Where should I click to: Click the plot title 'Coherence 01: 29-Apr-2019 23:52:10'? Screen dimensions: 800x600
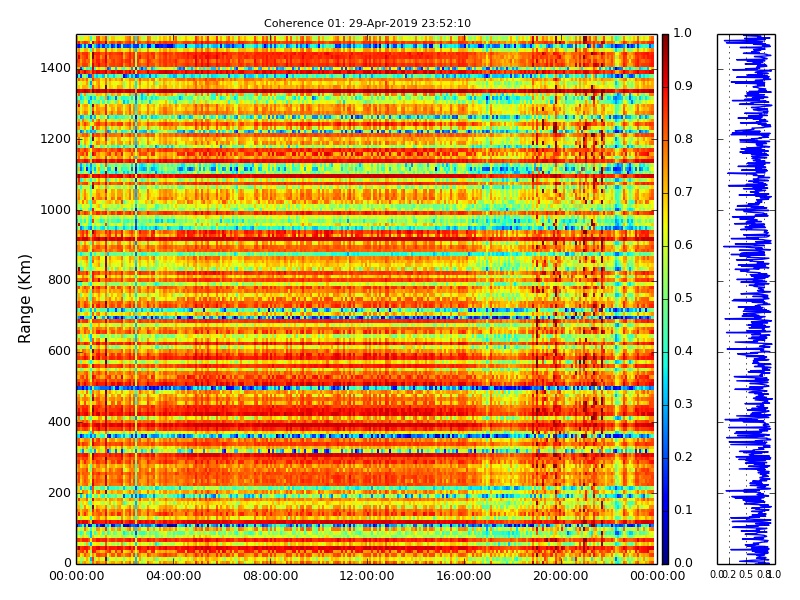coord(367,23)
